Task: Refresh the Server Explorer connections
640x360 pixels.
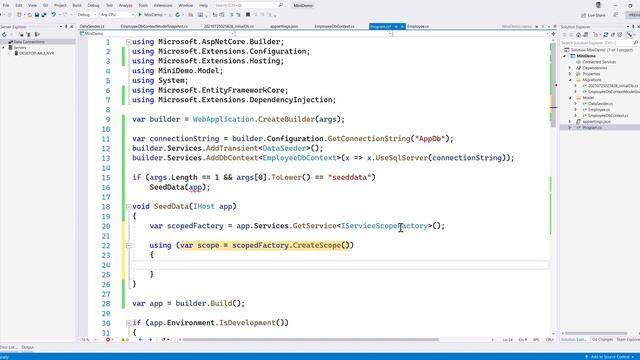Action: click(4, 34)
